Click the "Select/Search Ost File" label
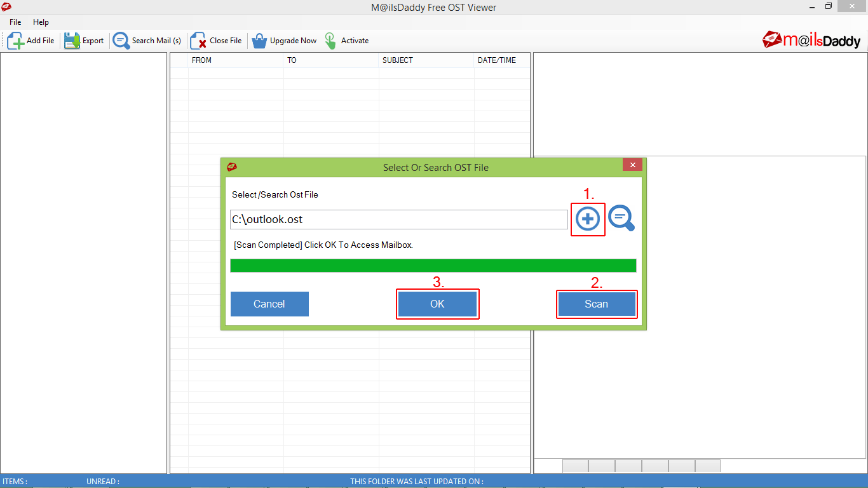 tap(275, 194)
